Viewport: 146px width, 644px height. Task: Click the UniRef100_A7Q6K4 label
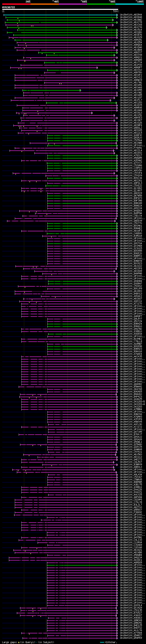click(131, 354)
